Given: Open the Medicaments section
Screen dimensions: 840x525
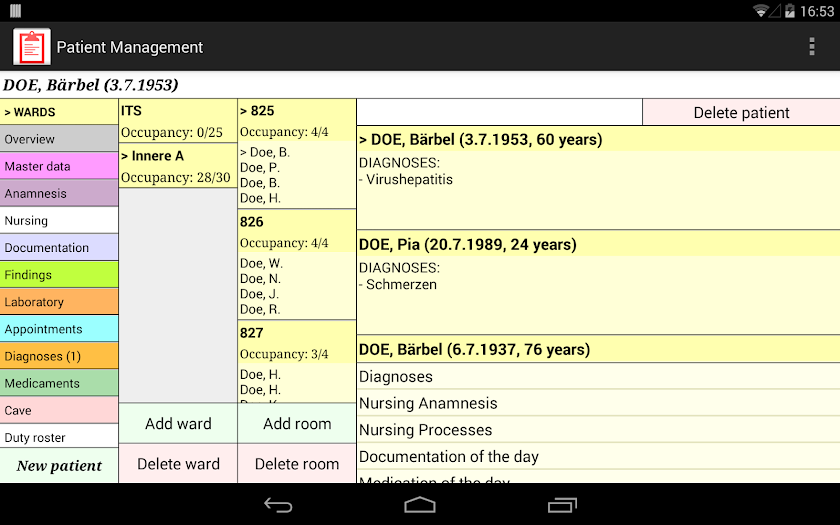Looking at the screenshot, I should pyautogui.click(x=59, y=384).
